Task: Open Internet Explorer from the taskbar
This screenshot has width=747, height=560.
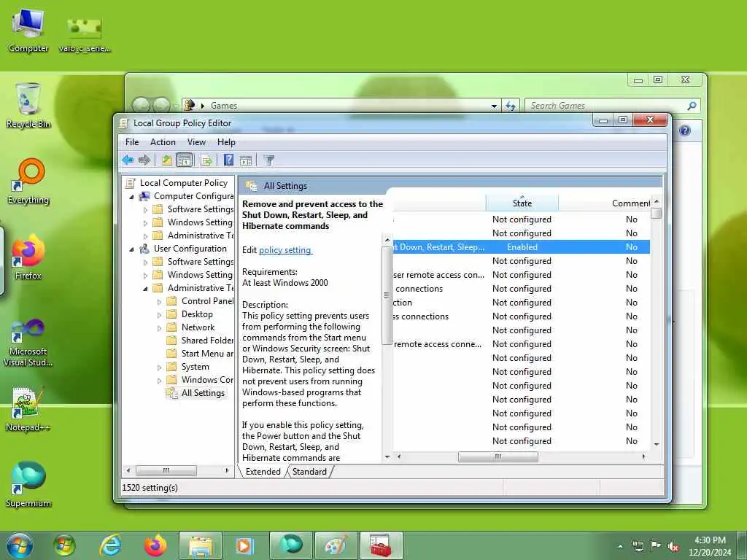Action: [111, 545]
